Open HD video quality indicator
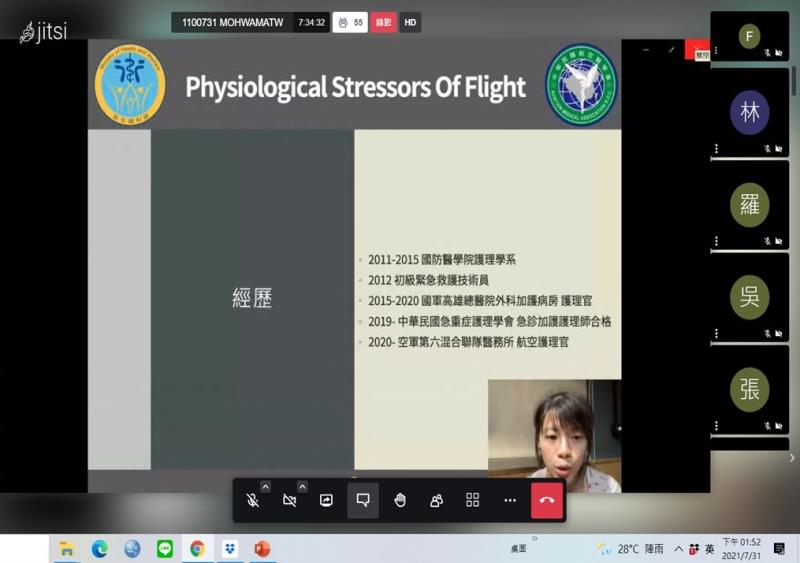 [410, 22]
